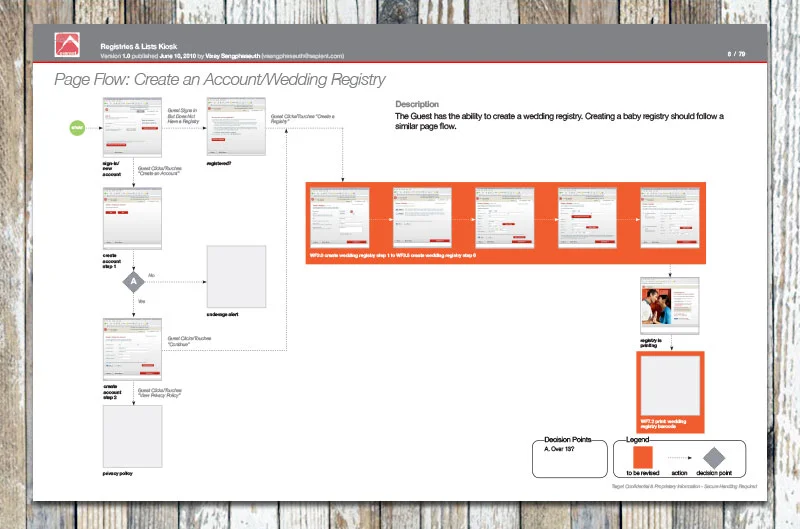The image size is (800, 529).
Task: Click the 'A. Over 13?' entry
Action: [x=559, y=449]
